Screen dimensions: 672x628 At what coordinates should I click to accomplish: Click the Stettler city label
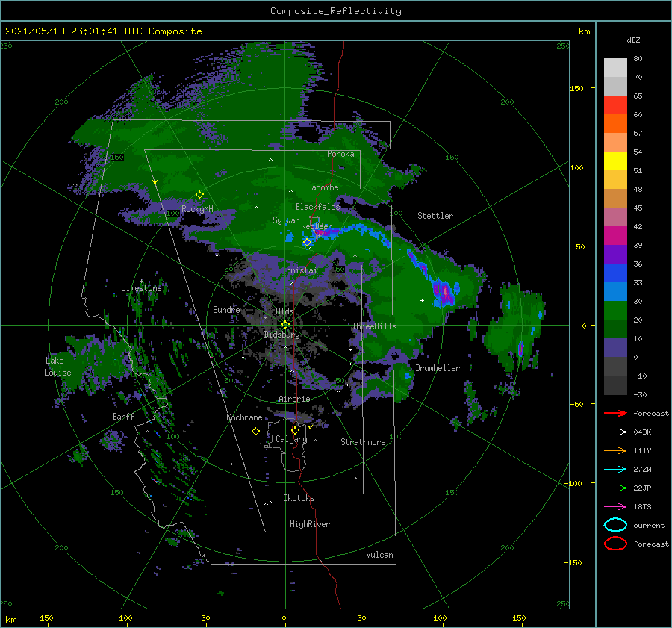435,216
